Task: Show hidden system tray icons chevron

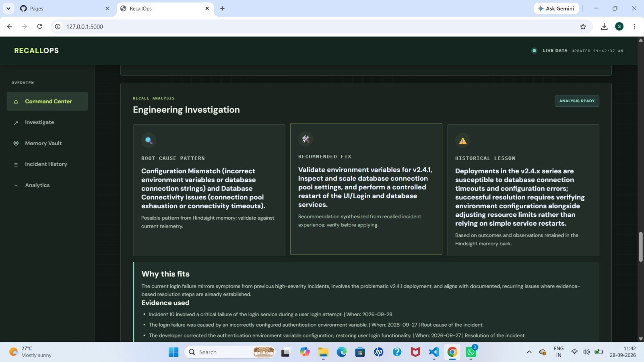Action: [529, 352]
